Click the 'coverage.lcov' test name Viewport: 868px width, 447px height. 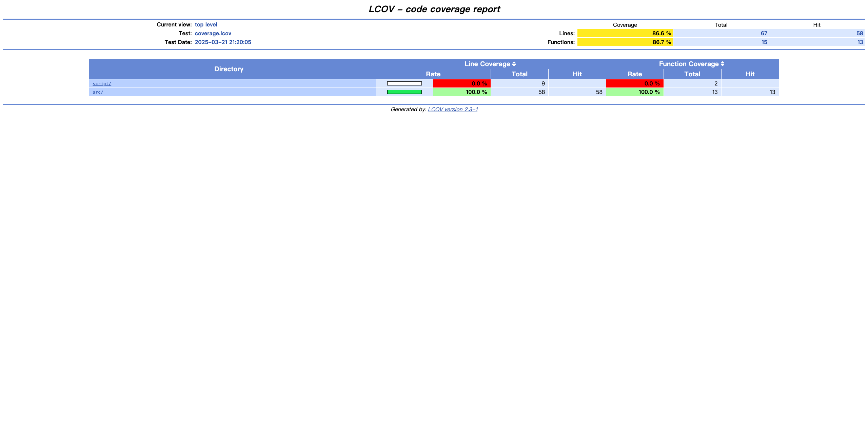click(x=213, y=33)
